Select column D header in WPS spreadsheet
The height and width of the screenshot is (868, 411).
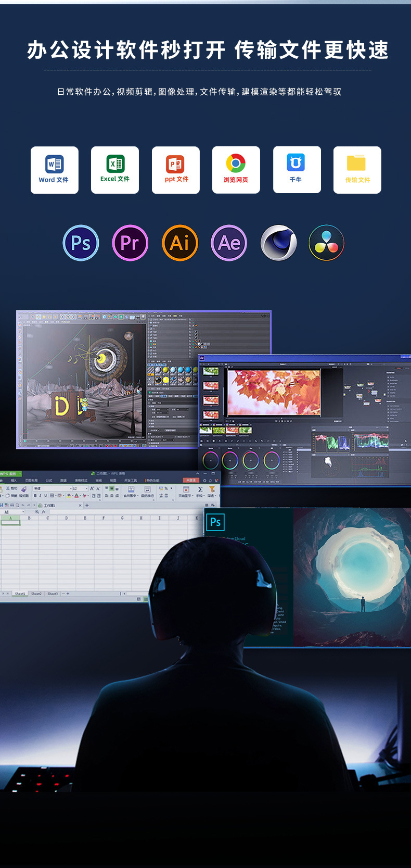(66, 518)
